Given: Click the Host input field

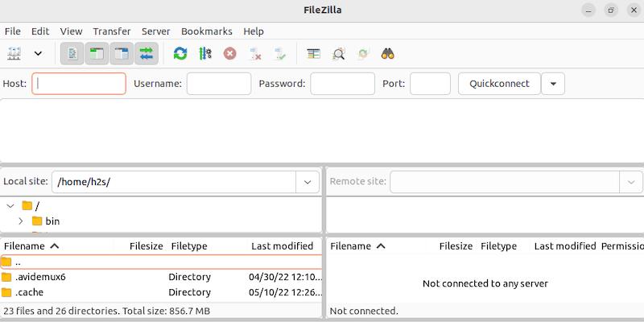Looking at the screenshot, I should [x=79, y=84].
